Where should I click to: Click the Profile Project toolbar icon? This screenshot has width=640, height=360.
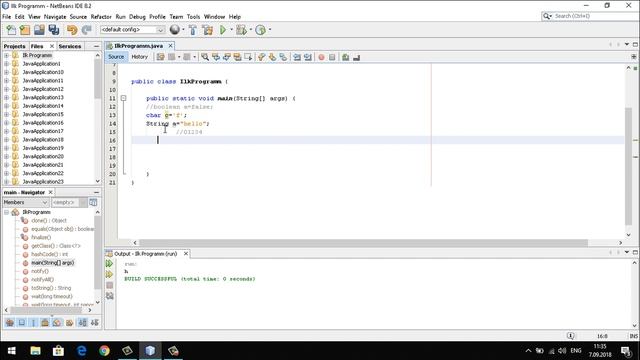click(x=260, y=30)
